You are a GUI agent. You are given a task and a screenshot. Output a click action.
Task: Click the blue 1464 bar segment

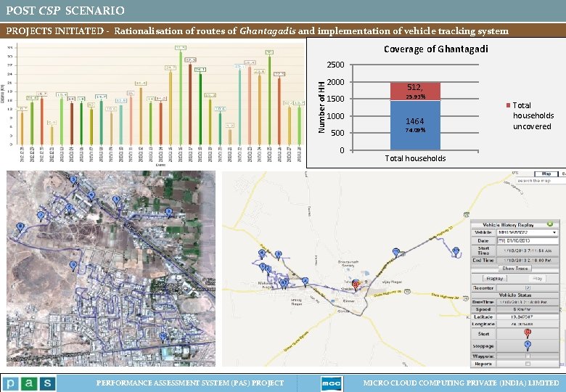tap(415, 125)
